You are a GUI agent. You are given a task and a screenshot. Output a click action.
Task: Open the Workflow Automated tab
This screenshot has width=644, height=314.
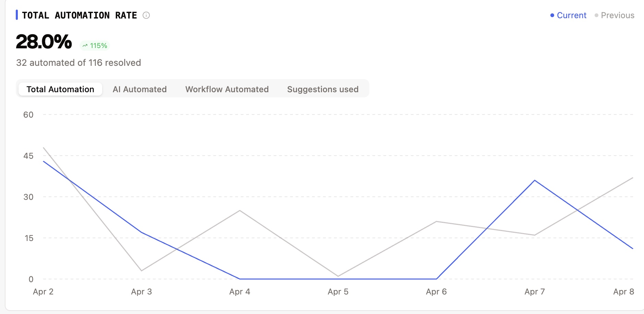[227, 89]
